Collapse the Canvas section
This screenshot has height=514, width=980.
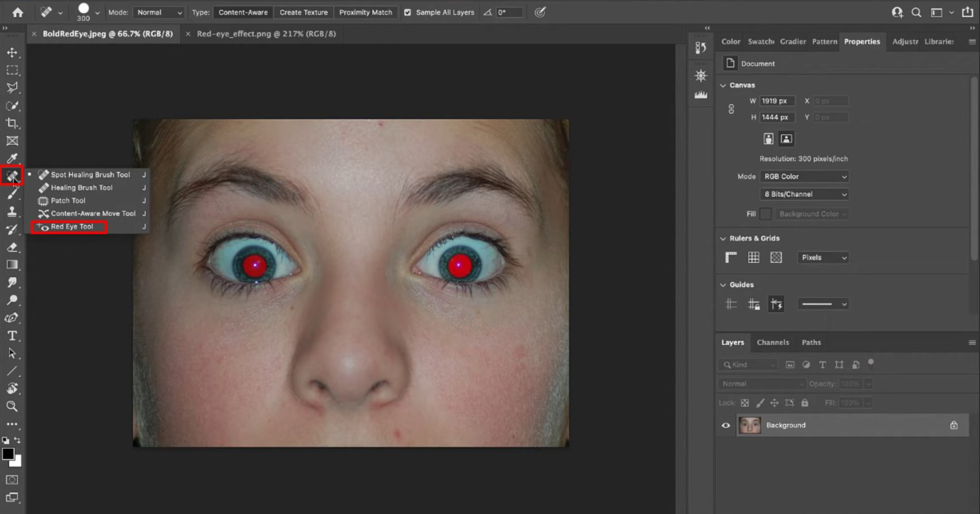pyautogui.click(x=724, y=85)
